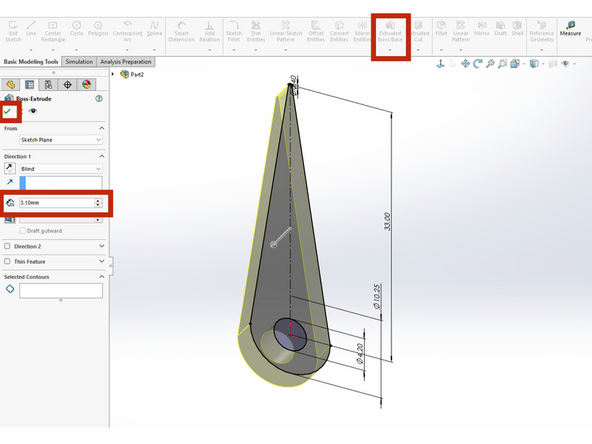Toggle the detailed preview eye icon
The width and height of the screenshot is (592, 444).
coord(33,111)
